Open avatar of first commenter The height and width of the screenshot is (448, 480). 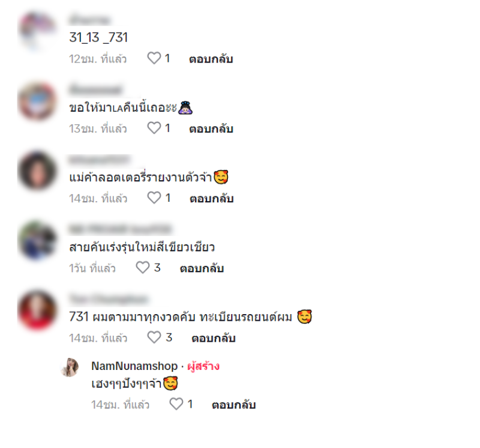(x=37, y=31)
